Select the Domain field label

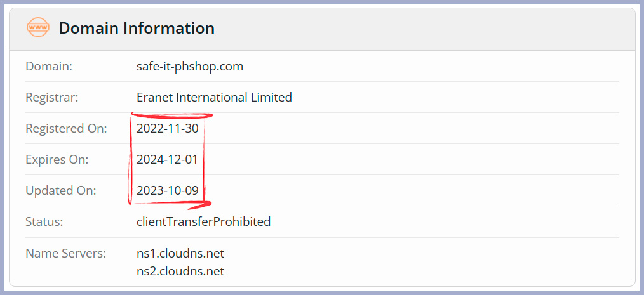49,66
